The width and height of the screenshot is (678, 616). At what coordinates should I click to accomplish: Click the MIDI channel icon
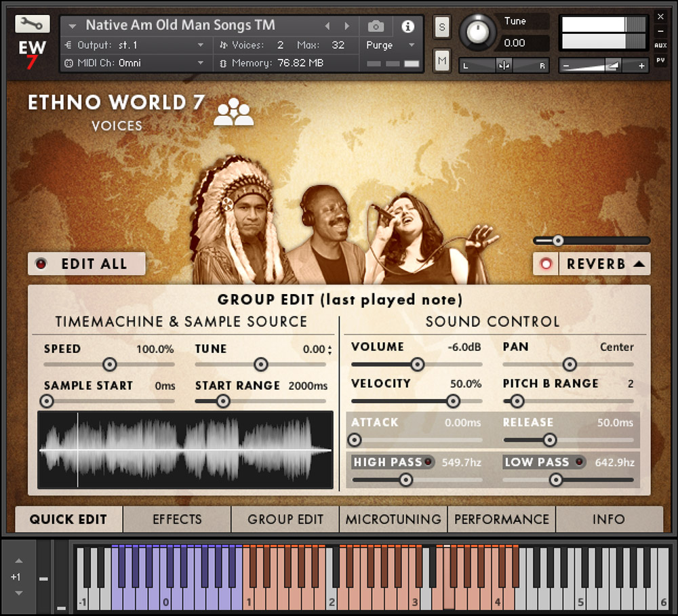(68, 63)
